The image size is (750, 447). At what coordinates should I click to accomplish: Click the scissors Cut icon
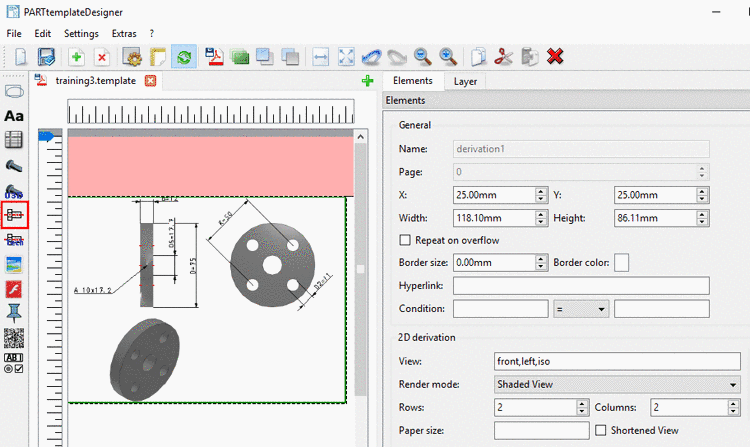505,57
